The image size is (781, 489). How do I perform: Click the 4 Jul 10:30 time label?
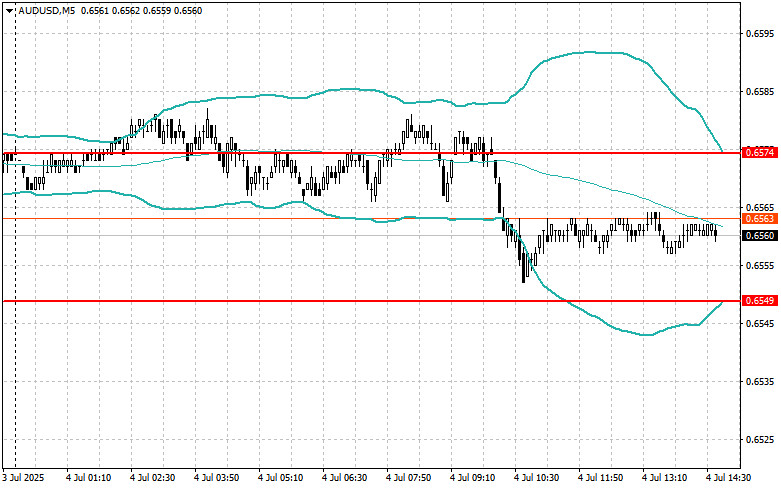point(536,478)
